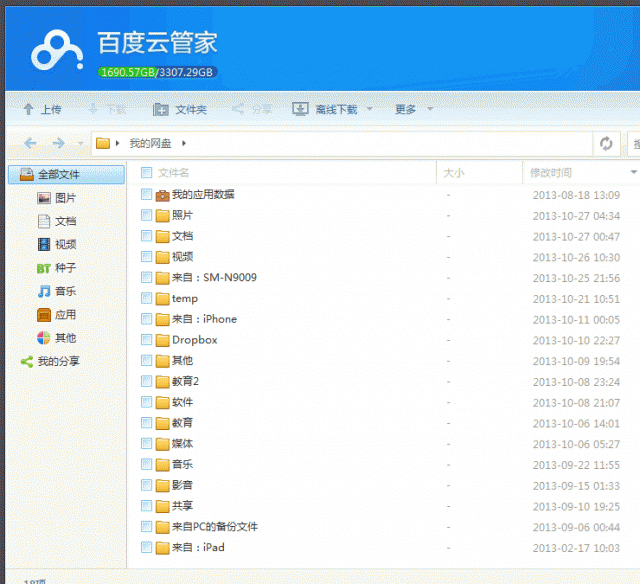640x584 pixels.
Task: Select the 图片 category in sidebar
Action: click(x=57, y=198)
